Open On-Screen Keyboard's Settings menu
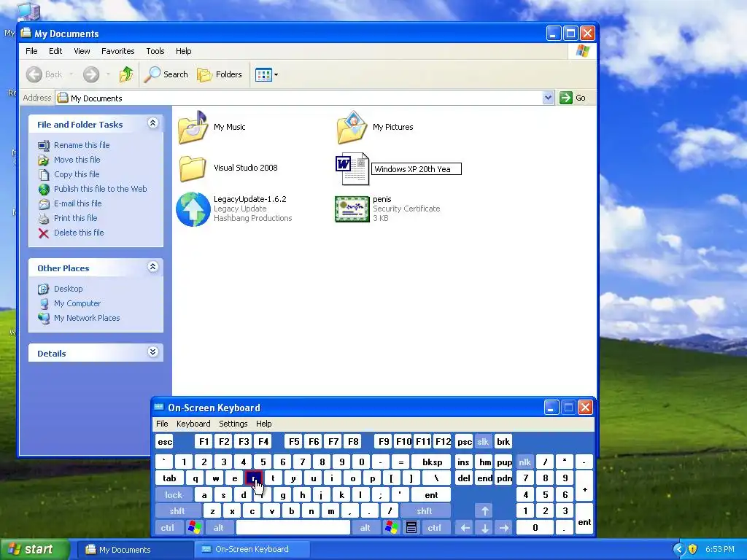Image resolution: width=747 pixels, height=560 pixels. coord(233,424)
